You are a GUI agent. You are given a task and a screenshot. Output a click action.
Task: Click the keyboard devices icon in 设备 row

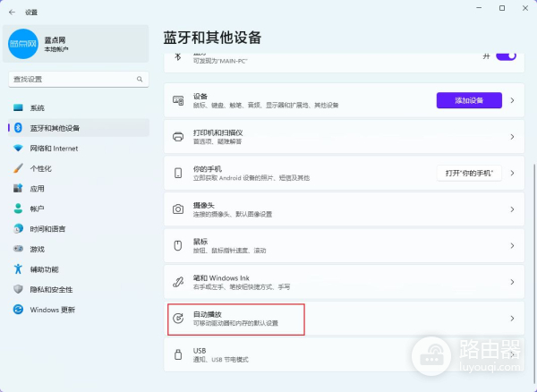[178, 100]
